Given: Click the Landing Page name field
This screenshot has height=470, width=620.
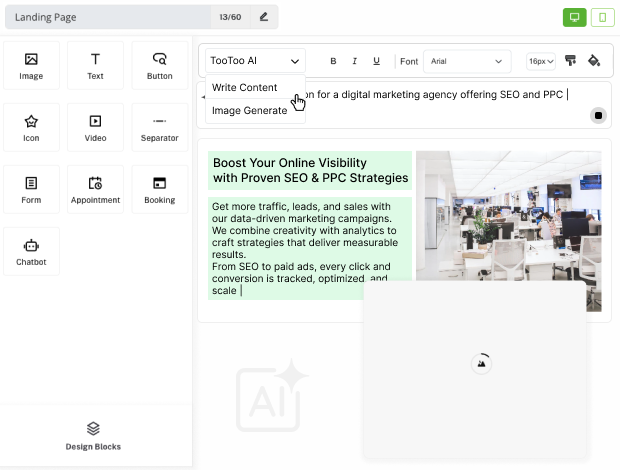Looking at the screenshot, I should (105, 17).
